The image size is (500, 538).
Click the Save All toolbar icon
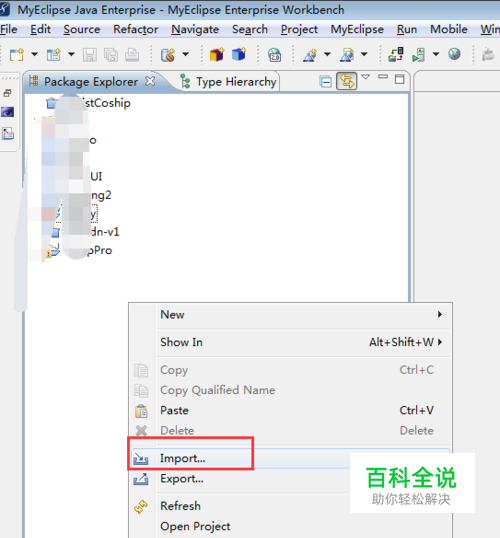(111, 55)
